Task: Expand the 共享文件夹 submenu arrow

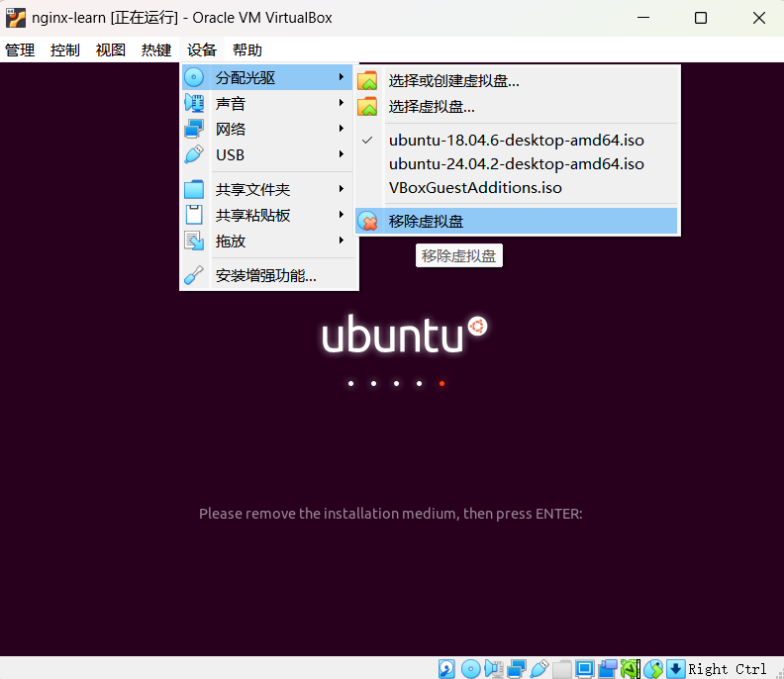Action: pyautogui.click(x=341, y=189)
